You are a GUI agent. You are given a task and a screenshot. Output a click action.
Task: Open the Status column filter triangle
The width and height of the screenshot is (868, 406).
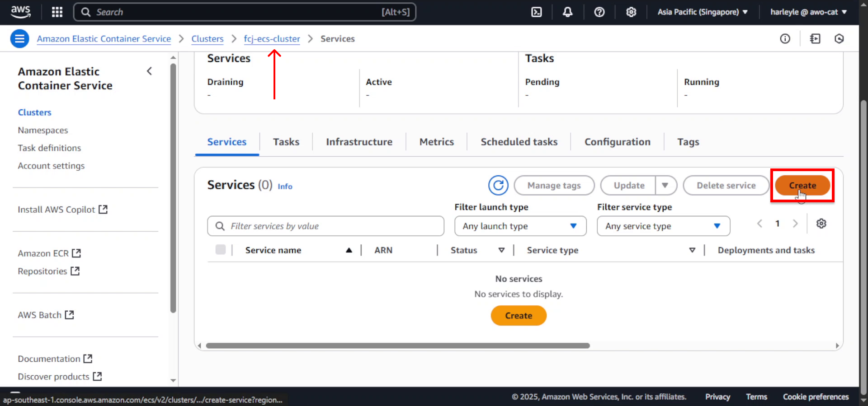point(501,250)
